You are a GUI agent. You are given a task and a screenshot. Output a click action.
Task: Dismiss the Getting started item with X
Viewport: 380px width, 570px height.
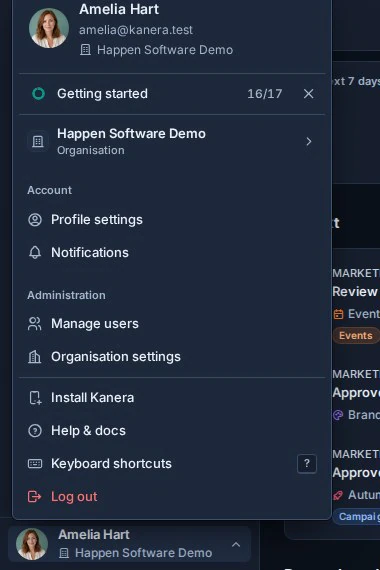click(308, 94)
